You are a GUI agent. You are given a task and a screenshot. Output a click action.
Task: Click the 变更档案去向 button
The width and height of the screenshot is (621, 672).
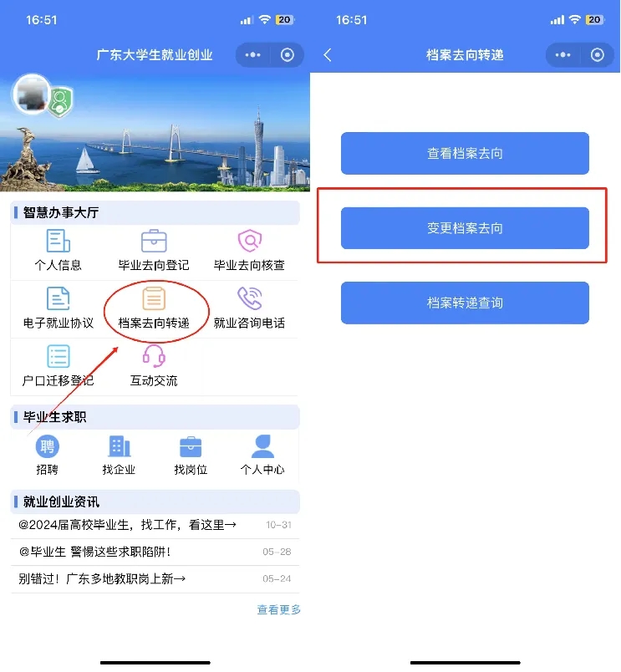pos(465,228)
